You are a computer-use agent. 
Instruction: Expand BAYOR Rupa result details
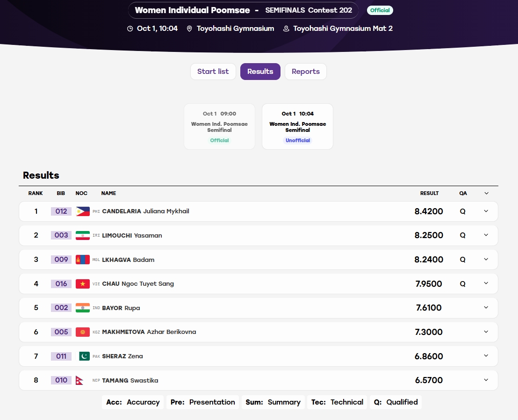pyautogui.click(x=486, y=307)
